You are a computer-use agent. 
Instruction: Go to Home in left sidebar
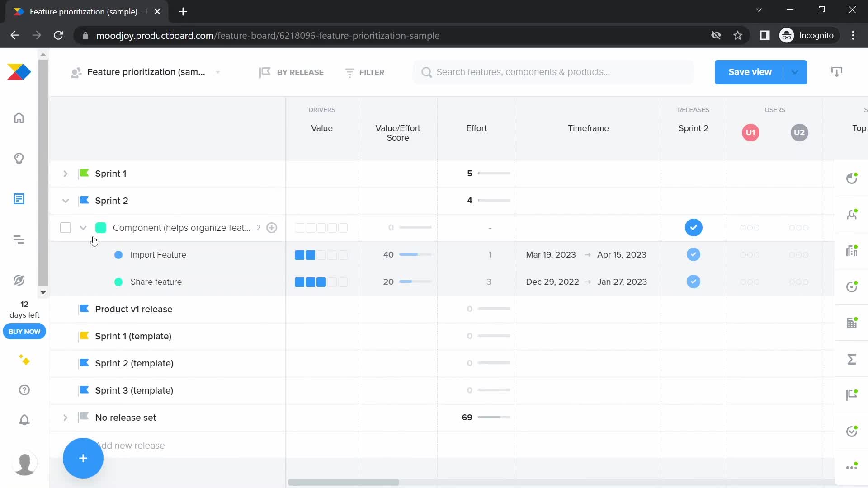pos(19,118)
